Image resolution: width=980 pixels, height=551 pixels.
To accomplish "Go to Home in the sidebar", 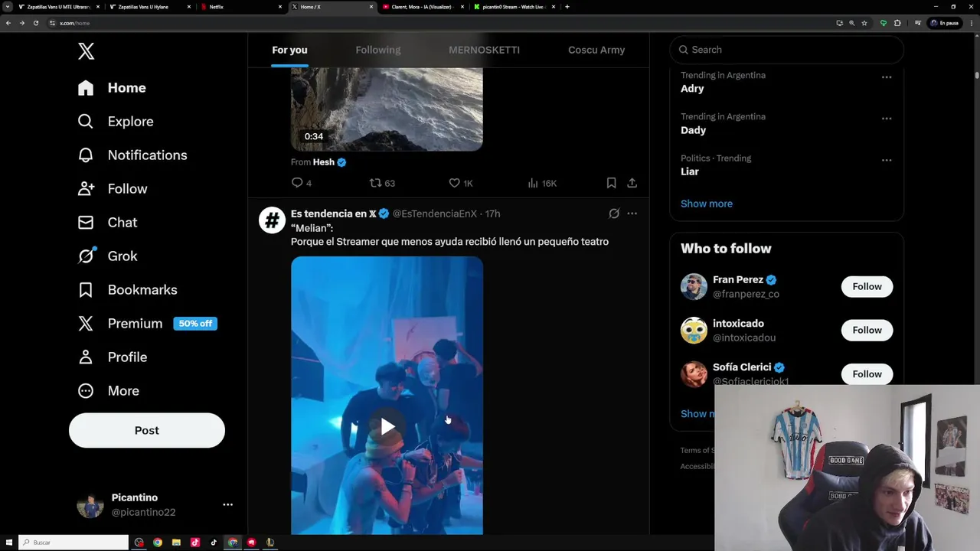I will (x=112, y=88).
